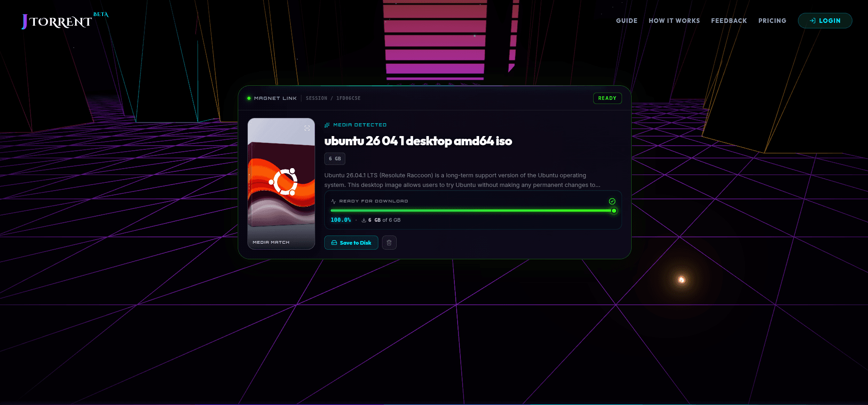Viewport: 868px width, 405px height.
Task: Click the READY FOR DOWNLOAD label
Action: point(373,201)
